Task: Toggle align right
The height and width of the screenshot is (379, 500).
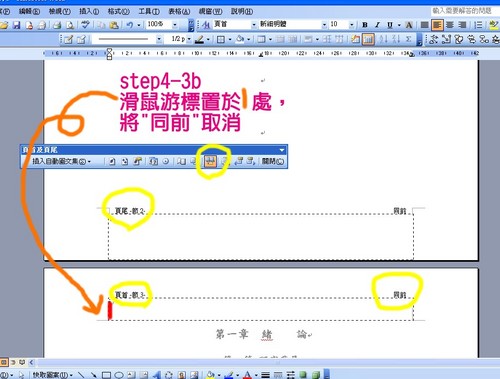Action: [x=462, y=25]
